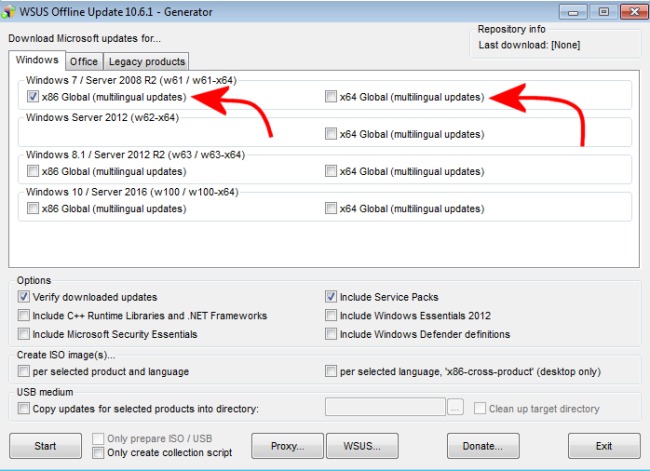This screenshot has height=471, width=650.
Task: Open the Proxy settings button
Action: click(287, 446)
